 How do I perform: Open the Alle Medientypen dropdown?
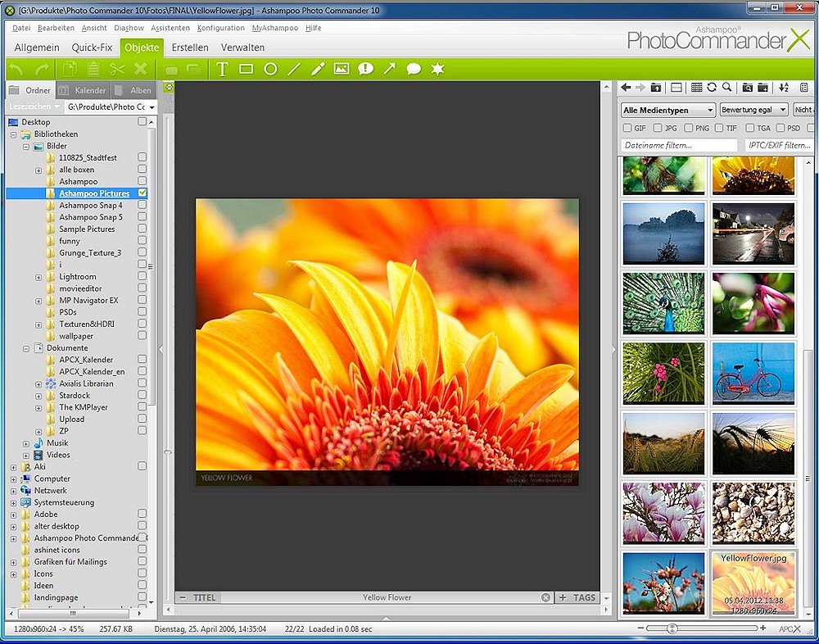(x=667, y=110)
